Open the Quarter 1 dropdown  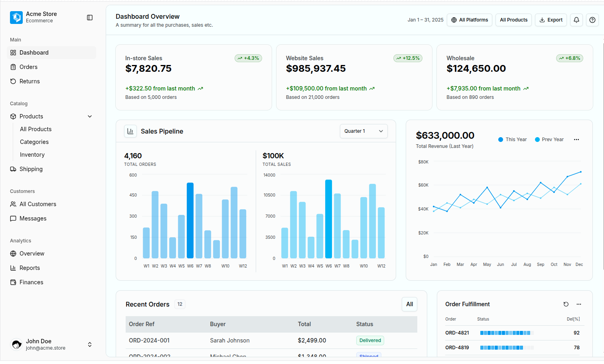pos(364,131)
